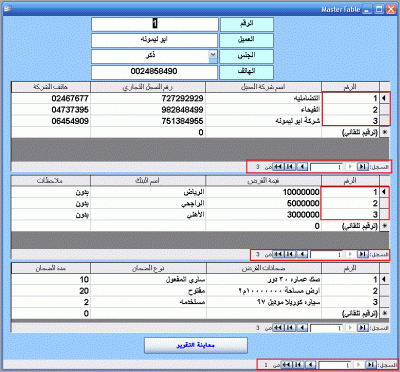Click the هاتف الشركة column header
The height and width of the screenshot is (372, 400).
pos(51,87)
